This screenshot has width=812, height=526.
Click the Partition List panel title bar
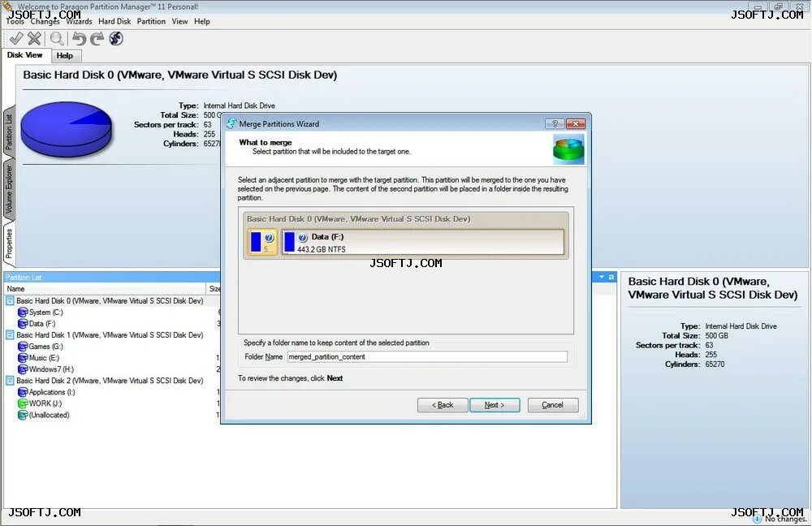[x=111, y=277]
